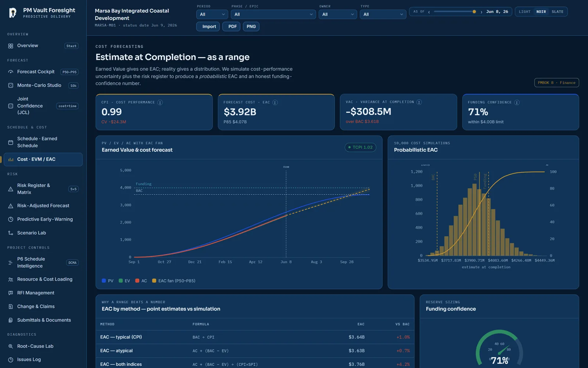Click the info icon beside Variance at Completion
Screen dimensions: 588x368
pyautogui.click(x=419, y=102)
